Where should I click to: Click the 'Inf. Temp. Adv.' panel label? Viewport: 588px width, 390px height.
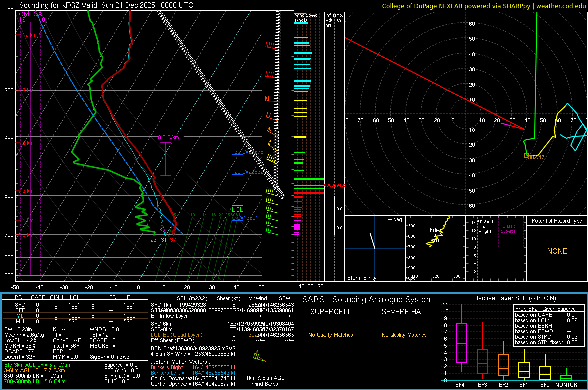[334, 20]
